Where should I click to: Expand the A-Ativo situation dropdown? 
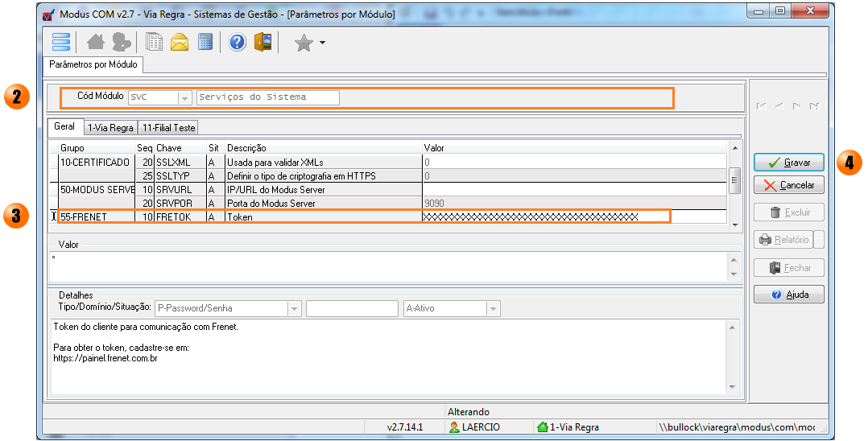(x=492, y=308)
